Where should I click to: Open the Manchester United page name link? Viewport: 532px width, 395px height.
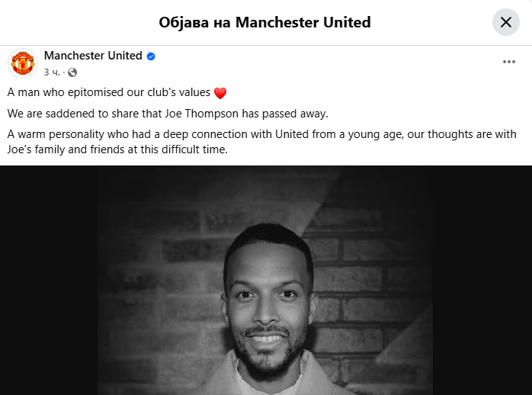coord(93,56)
